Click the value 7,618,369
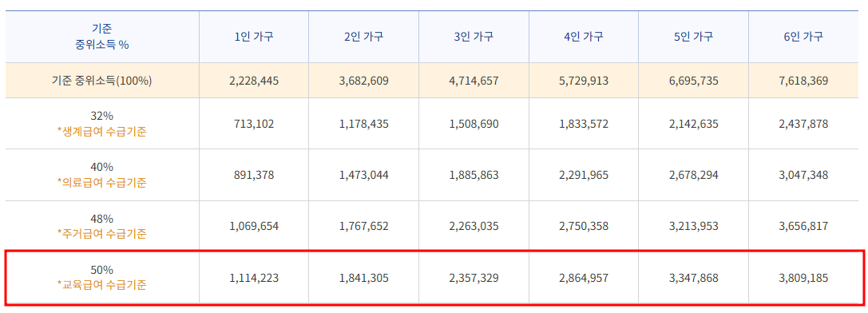Image resolution: width=868 pixels, height=313 pixels. [803, 81]
